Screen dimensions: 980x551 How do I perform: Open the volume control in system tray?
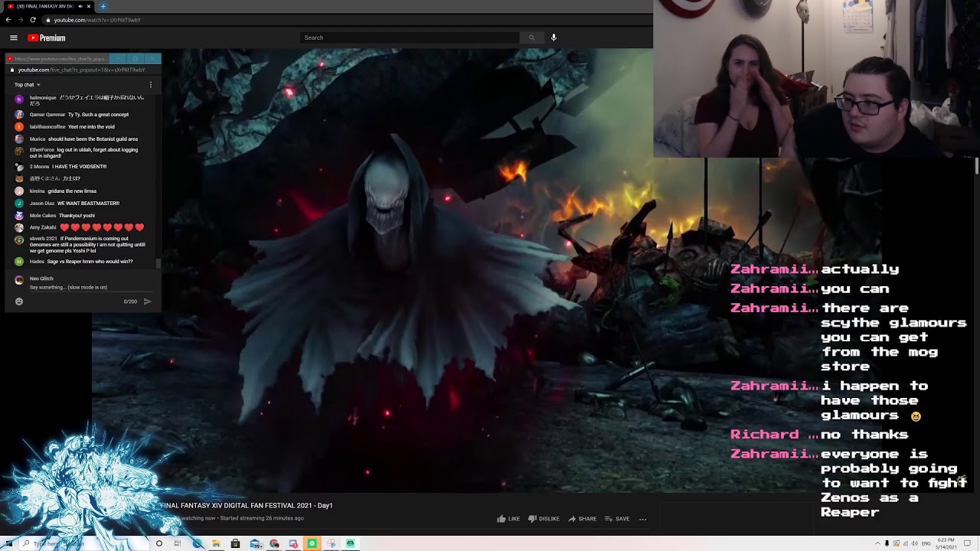[915, 543]
